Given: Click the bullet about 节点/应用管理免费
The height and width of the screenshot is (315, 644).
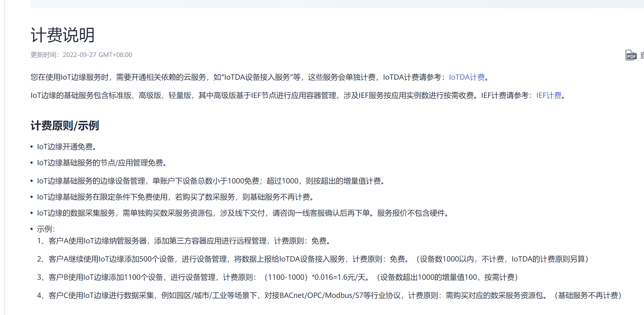Looking at the screenshot, I should [x=102, y=163].
